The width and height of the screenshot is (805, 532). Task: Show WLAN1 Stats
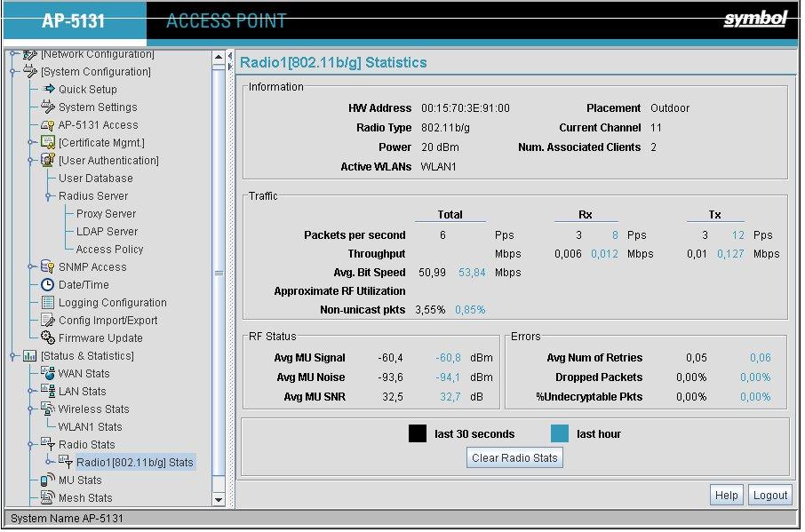[91, 427]
